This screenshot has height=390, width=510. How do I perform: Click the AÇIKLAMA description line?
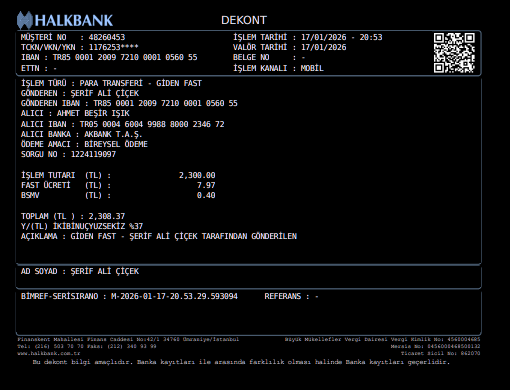tap(159, 236)
